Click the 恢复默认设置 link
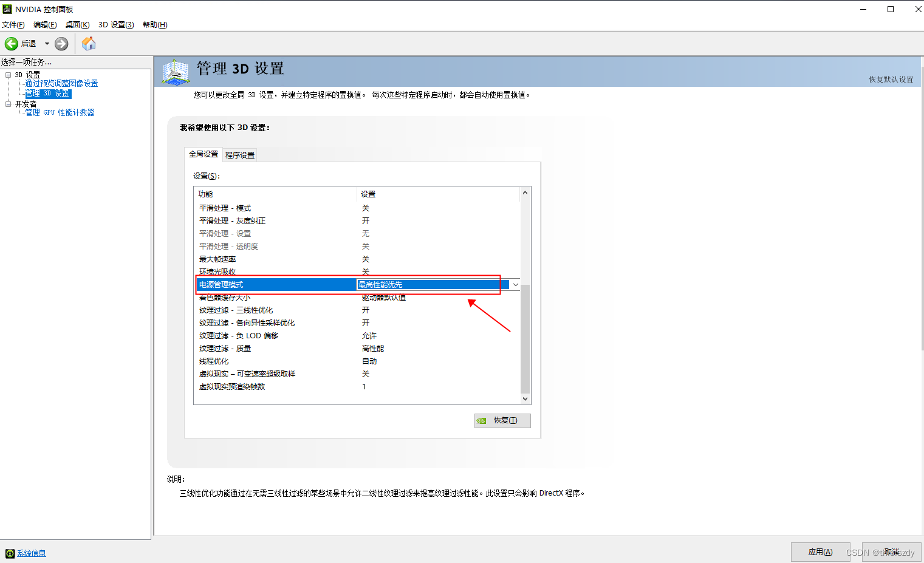The height and width of the screenshot is (563, 924). [x=891, y=80]
